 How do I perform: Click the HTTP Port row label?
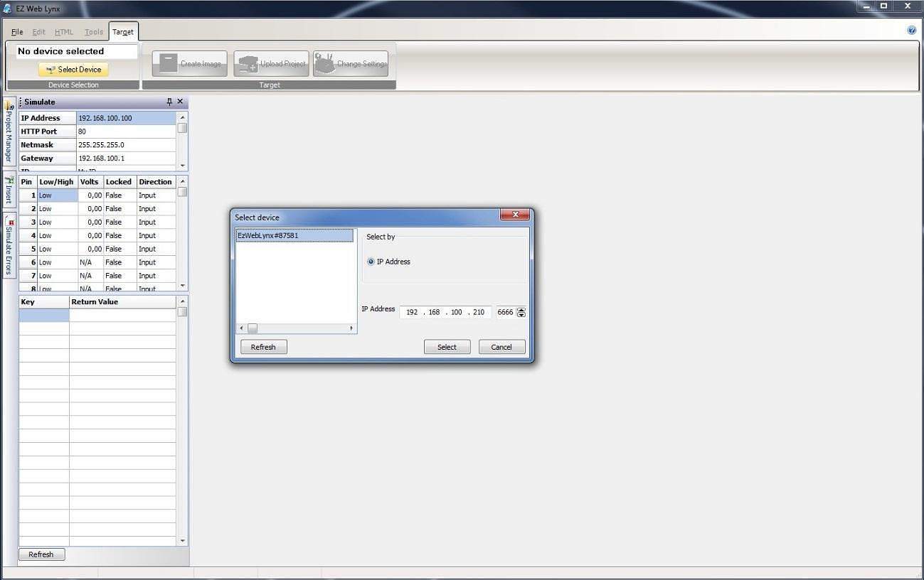[x=48, y=131]
